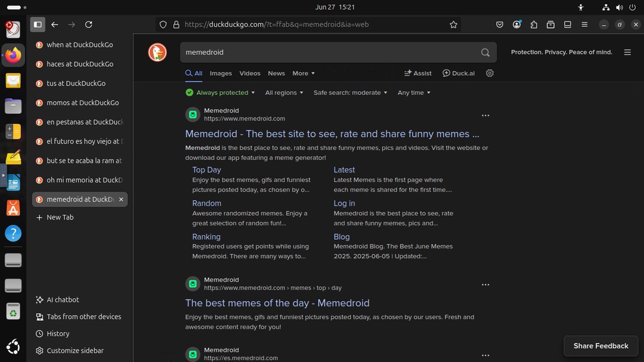Switch to the 'en pestanas' tab
The image size is (644, 362).
[x=80, y=122]
